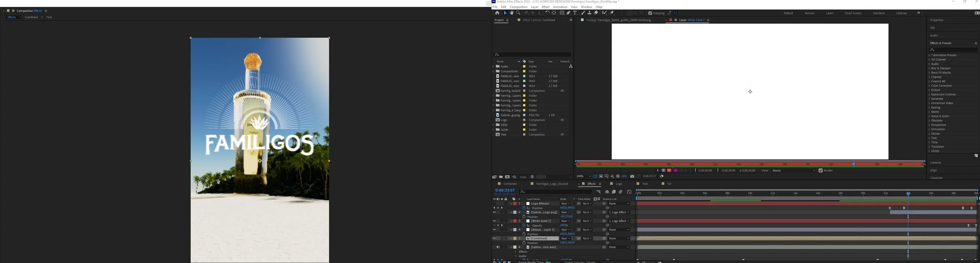Click the comp mini-flowchart icon in timeline
The image size is (980, 263).
pyautogui.click(x=599, y=192)
